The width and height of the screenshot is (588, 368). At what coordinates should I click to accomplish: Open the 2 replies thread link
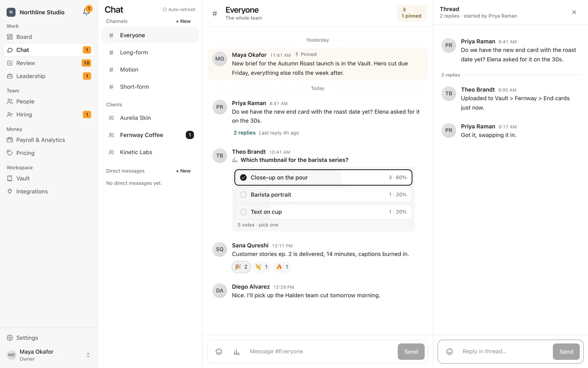[245, 133]
